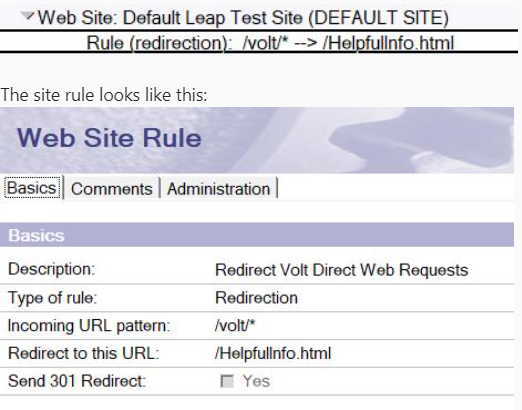Click the Web Site Rule banner title
The image size is (522, 410).
(x=109, y=138)
